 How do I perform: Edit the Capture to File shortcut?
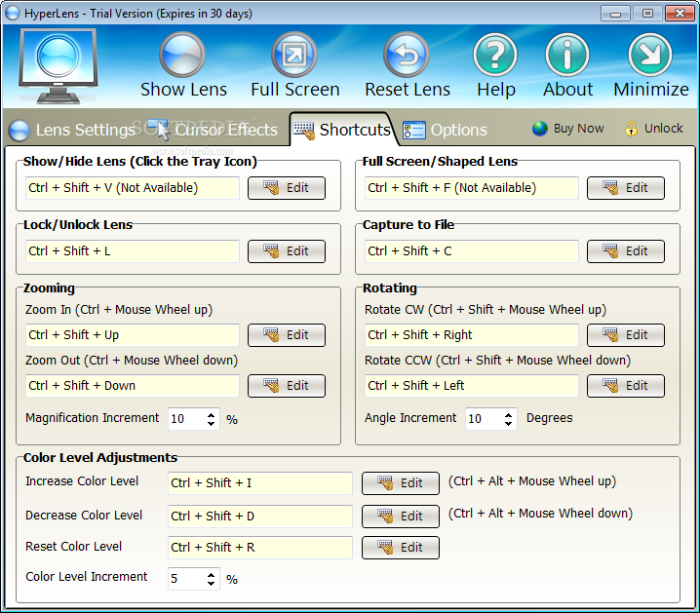[626, 251]
